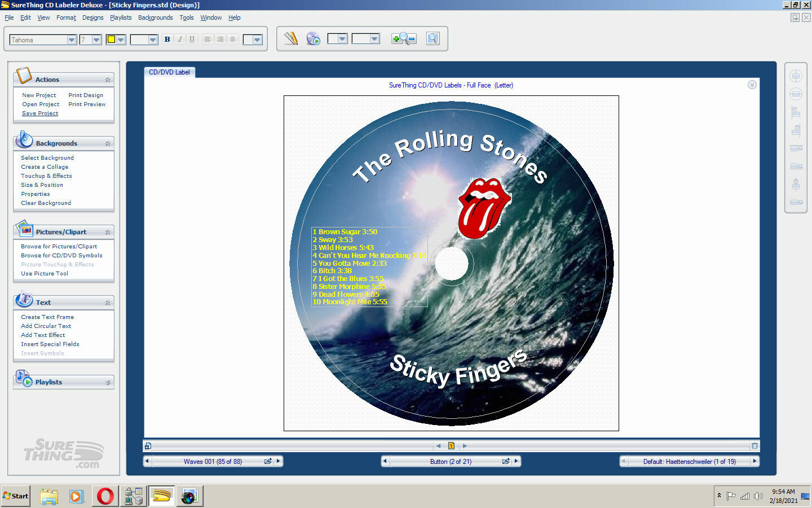This screenshot has width=812, height=508.
Task: Align objects to top edge icon
Action: [x=796, y=148]
